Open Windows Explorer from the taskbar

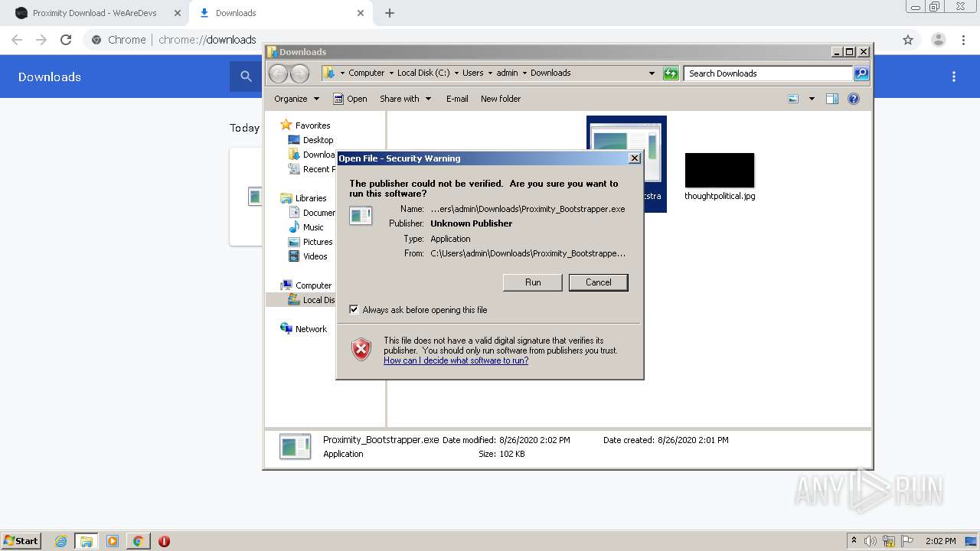(x=87, y=541)
